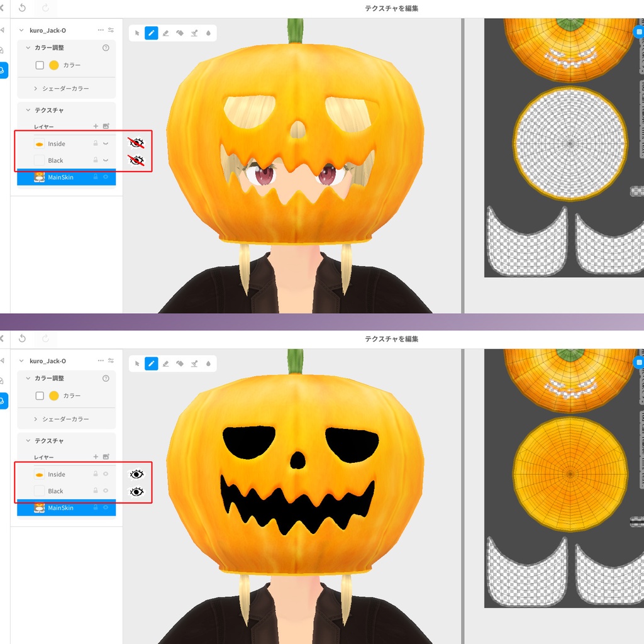Enable the カラー checkbox in the lower screenshot

(40, 396)
